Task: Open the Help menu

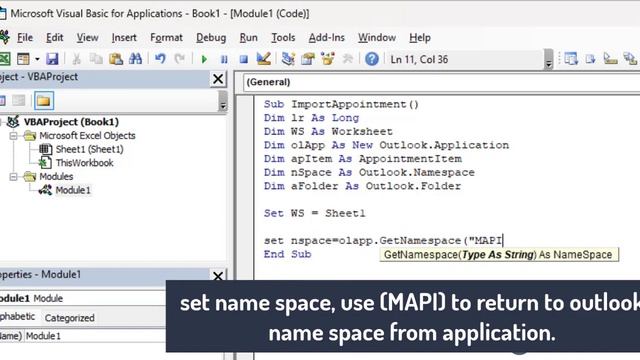Action: [x=420, y=38]
